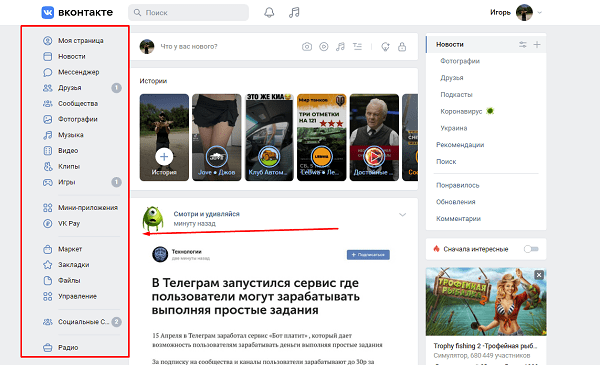Click the VK Pay icon
Viewport: 600px width, 365px height.
[x=47, y=223]
